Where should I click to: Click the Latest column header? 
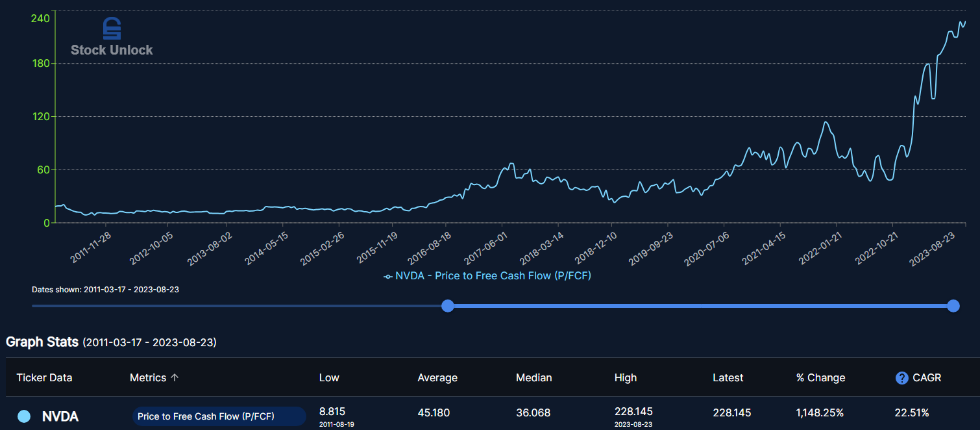(728, 377)
